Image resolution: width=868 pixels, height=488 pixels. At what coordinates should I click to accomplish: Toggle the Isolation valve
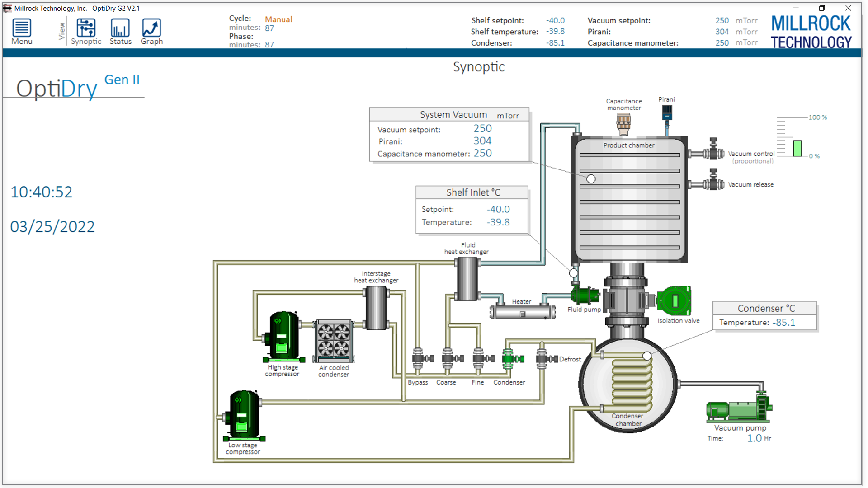pyautogui.click(x=674, y=300)
